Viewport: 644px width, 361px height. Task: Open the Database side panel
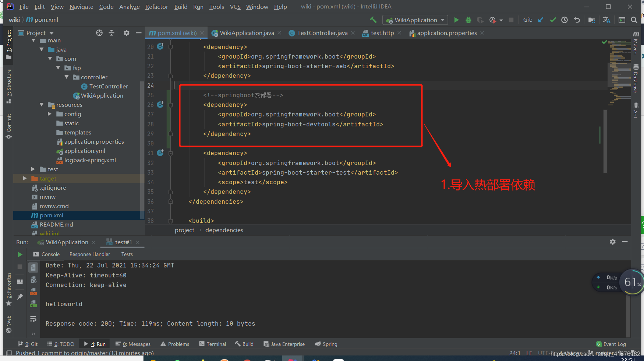(x=636, y=79)
